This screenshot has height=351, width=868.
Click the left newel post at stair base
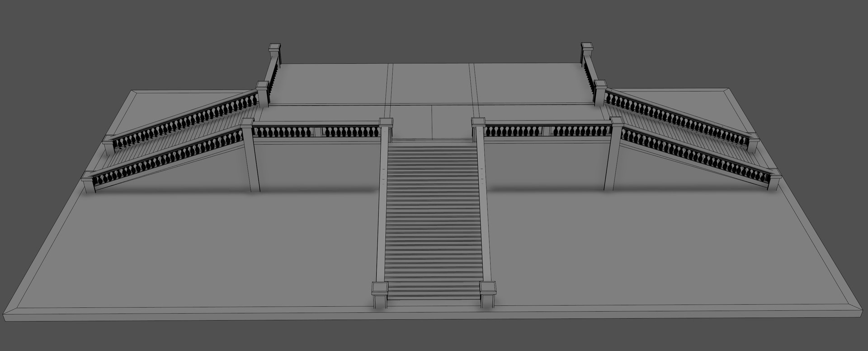(x=380, y=295)
